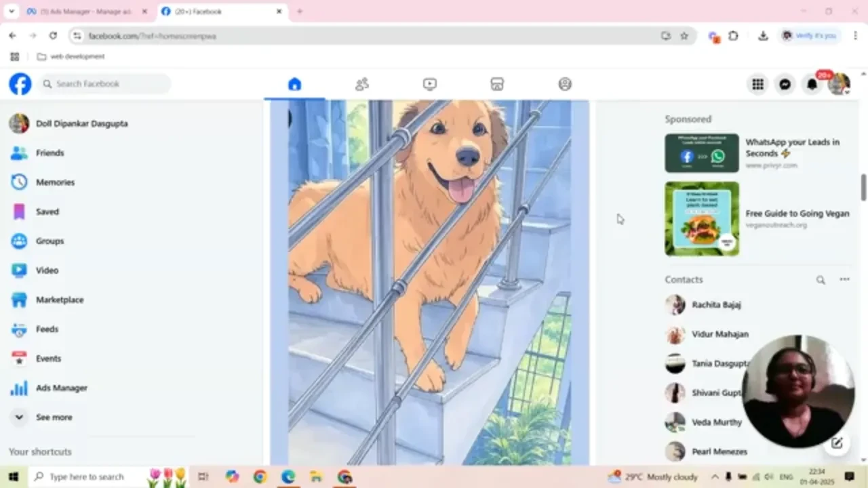Click the Search Facebook field

[104, 84]
